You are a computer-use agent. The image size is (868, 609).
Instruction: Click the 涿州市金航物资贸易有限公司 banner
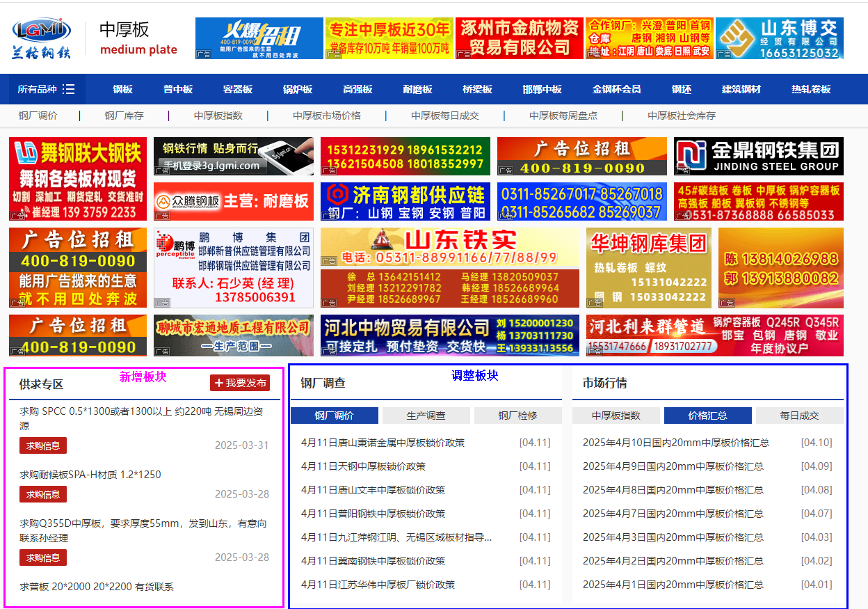[520, 38]
